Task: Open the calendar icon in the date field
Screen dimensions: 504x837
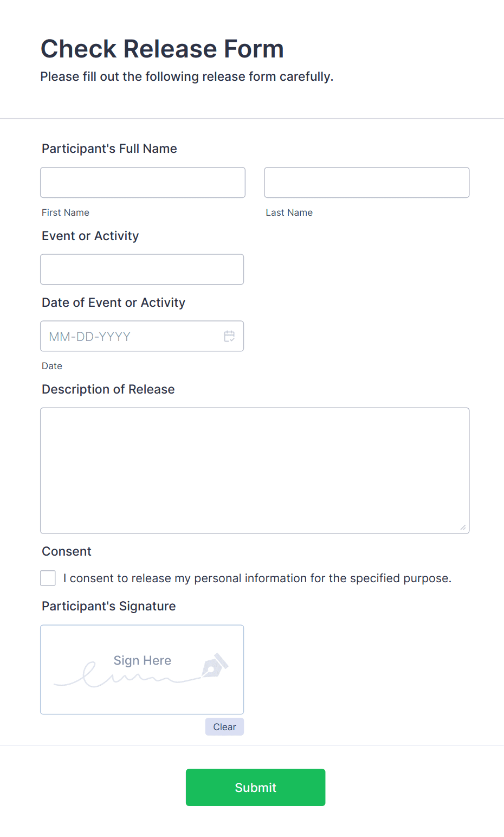Action: tap(229, 336)
